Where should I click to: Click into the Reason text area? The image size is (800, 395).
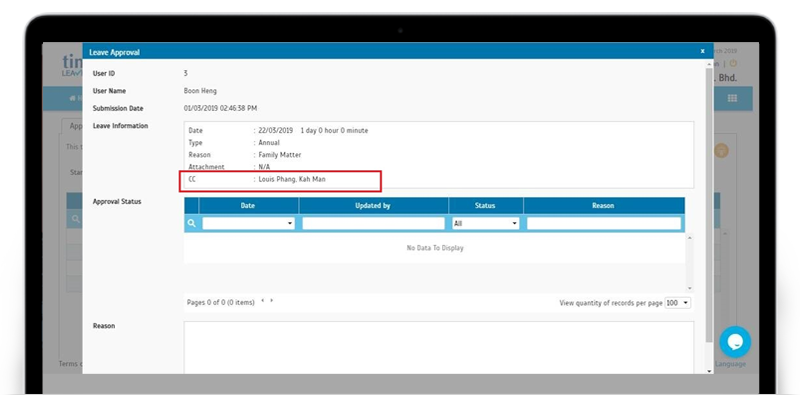(x=439, y=347)
